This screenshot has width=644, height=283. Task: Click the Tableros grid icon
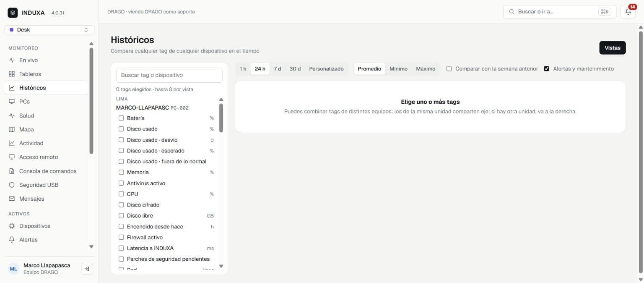click(12, 74)
